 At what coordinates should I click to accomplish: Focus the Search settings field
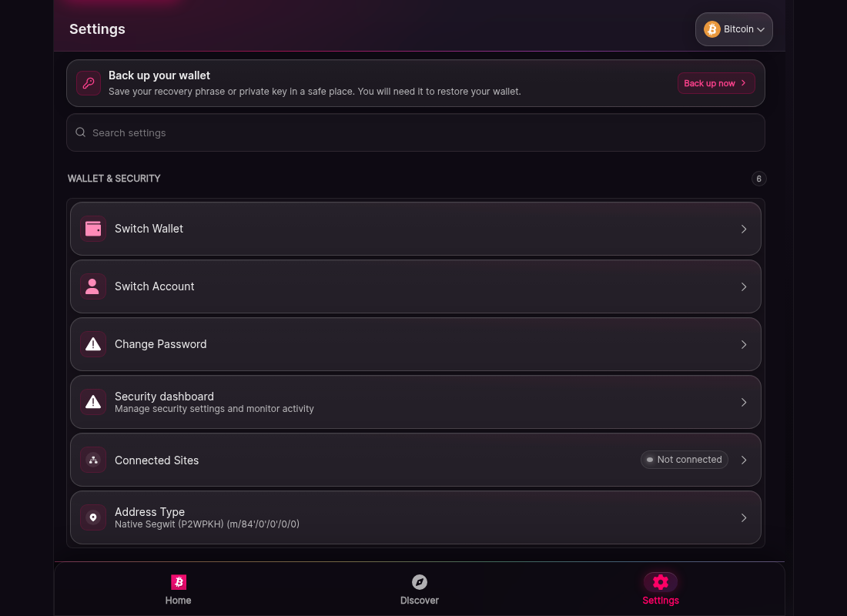click(415, 132)
